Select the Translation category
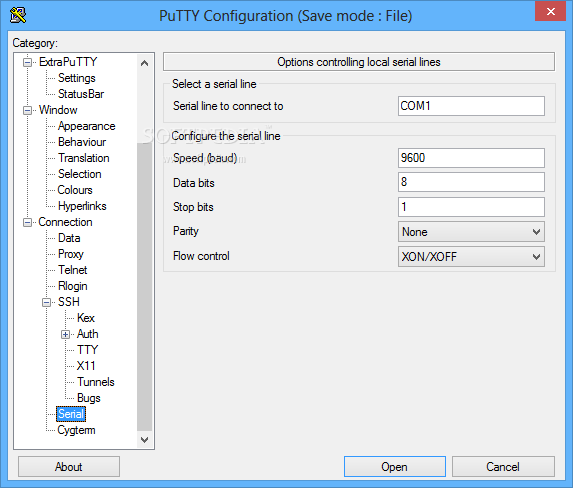 (84, 158)
